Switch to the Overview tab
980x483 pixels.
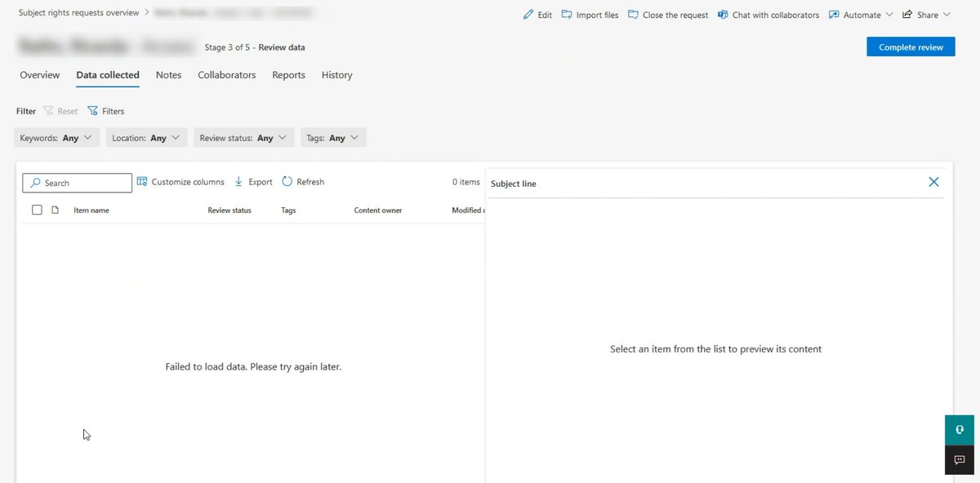point(40,75)
